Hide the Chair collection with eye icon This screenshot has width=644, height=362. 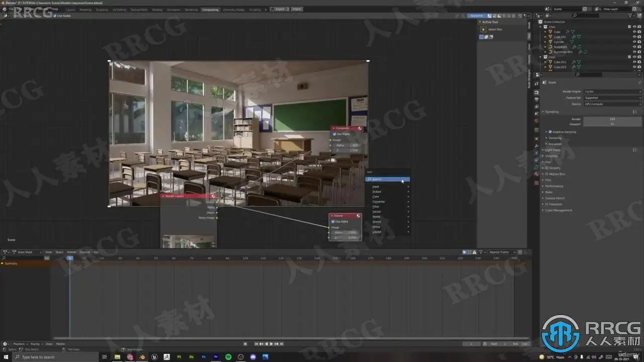(x=634, y=27)
